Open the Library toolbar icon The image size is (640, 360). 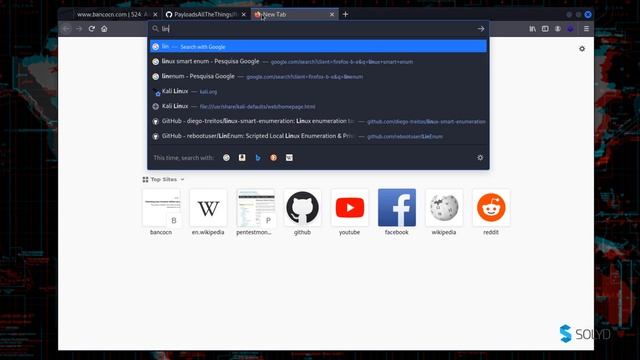[532, 29]
